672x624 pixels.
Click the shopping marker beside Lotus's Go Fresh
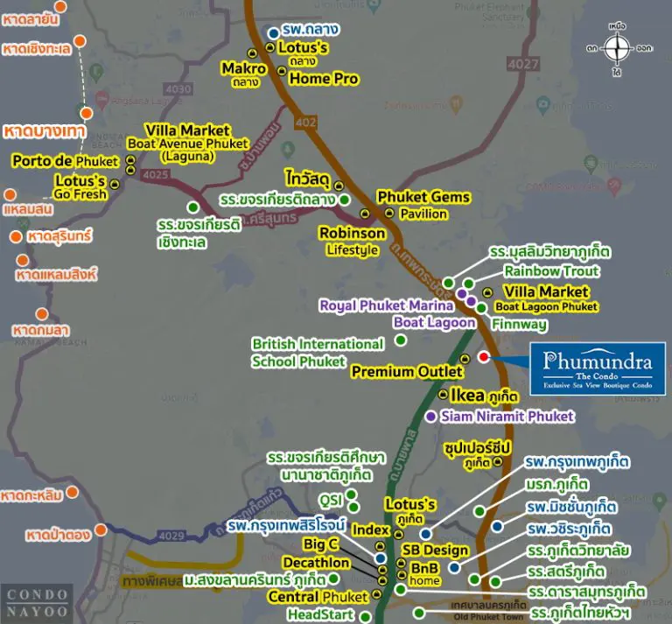114,185
